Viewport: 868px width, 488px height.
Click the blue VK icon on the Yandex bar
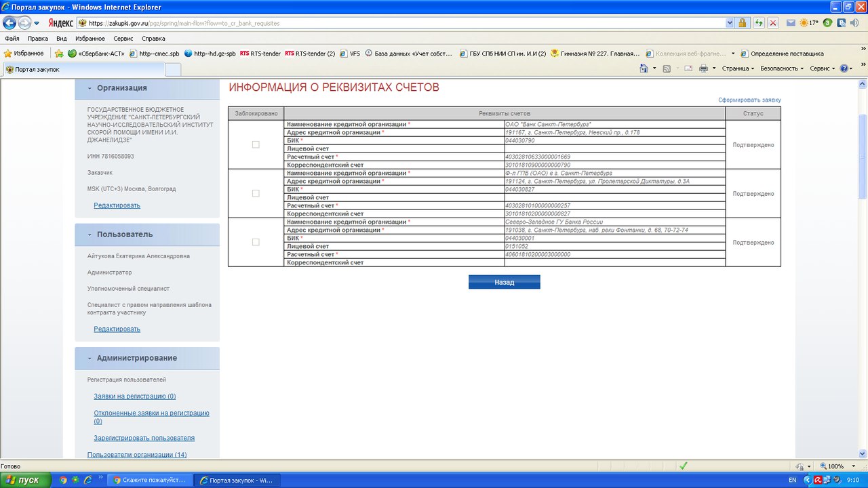pos(841,22)
